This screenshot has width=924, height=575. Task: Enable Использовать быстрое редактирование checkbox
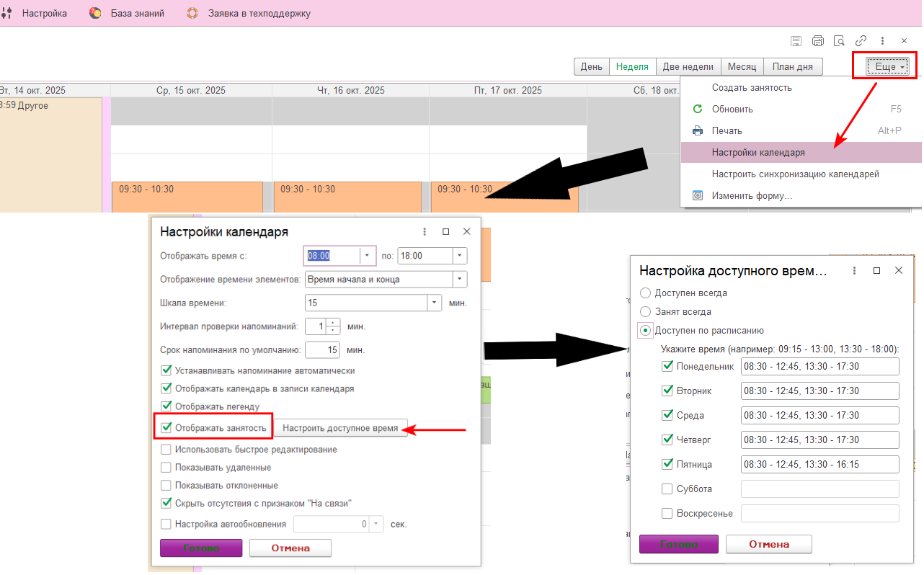166,450
